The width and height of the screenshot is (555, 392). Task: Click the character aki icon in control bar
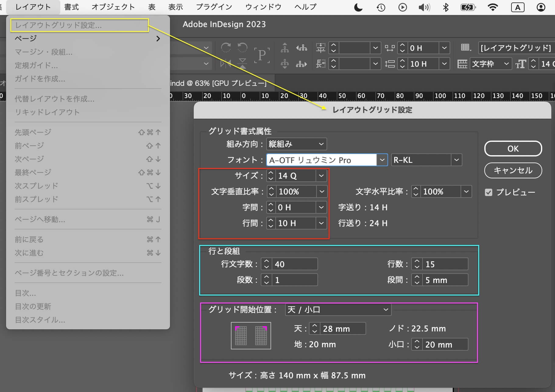click(x=390, y=48)
